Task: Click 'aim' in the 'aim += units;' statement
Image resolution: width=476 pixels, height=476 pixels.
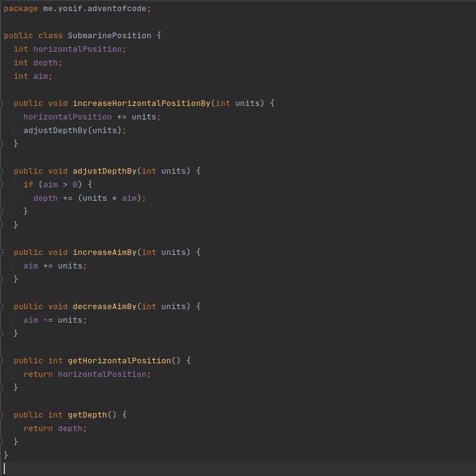Action: pyautogui.click(x=31, y=266)
